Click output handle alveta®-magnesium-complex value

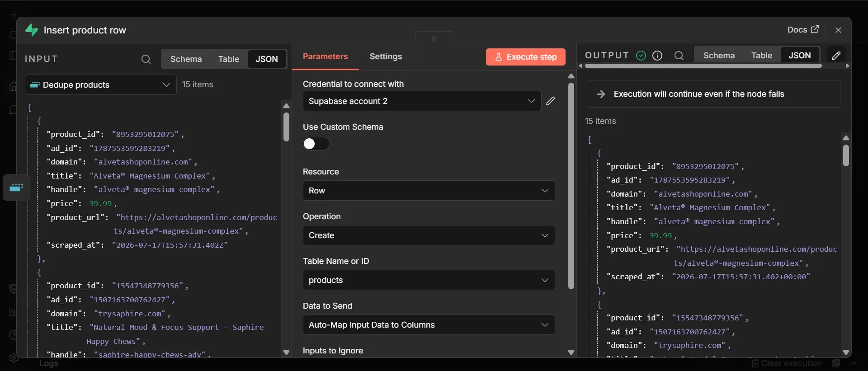click(x=714, y=221)
